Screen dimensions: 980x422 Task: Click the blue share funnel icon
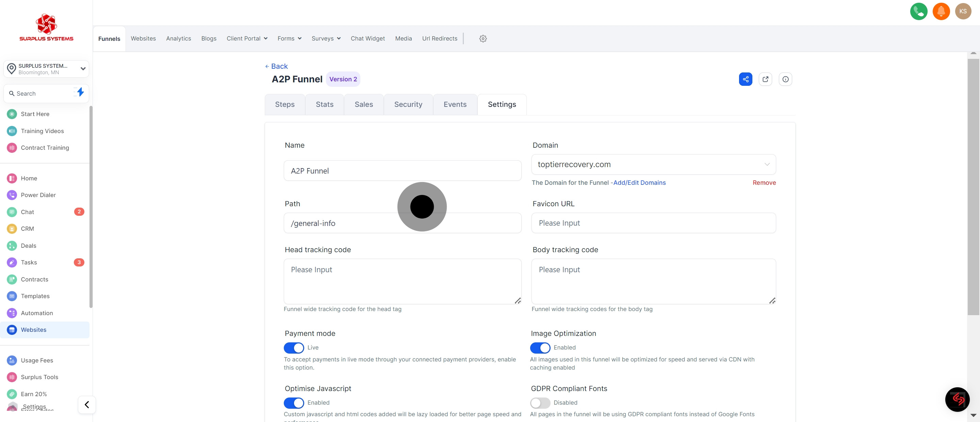745,79
